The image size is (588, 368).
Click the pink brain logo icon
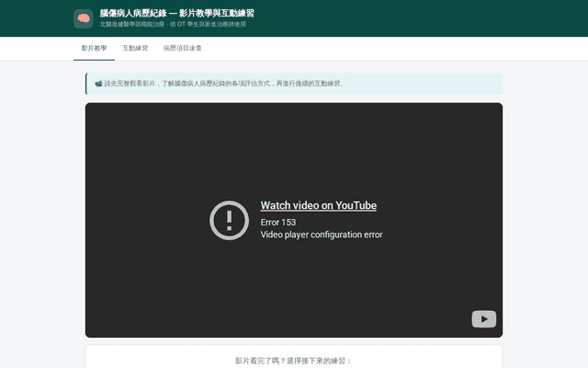[84, 18]
